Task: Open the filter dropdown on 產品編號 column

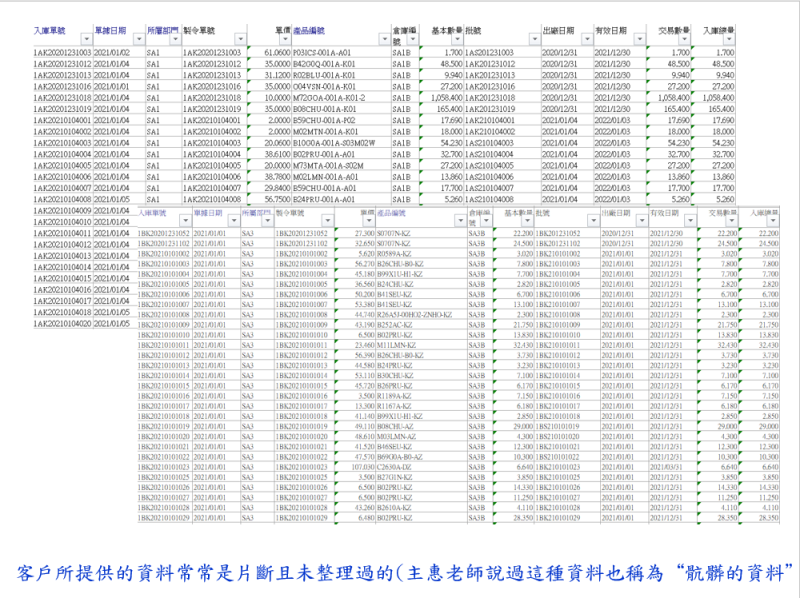Action: click(384, 41)
